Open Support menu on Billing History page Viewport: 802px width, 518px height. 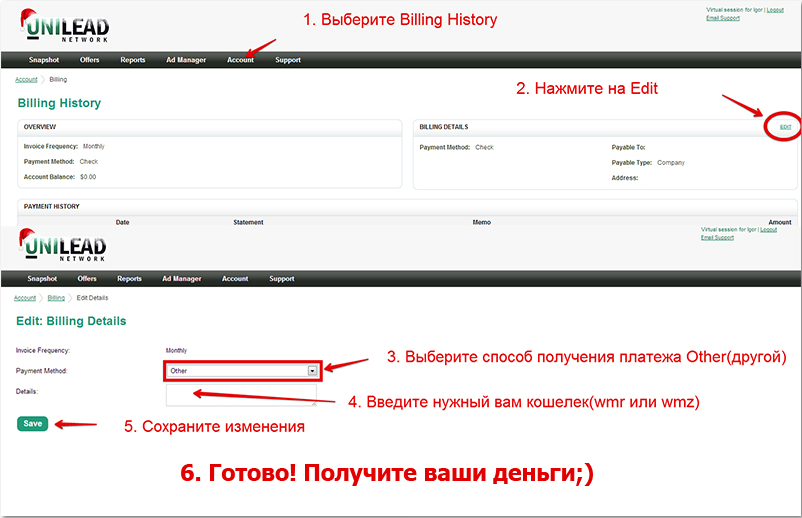tap(288, 60)
